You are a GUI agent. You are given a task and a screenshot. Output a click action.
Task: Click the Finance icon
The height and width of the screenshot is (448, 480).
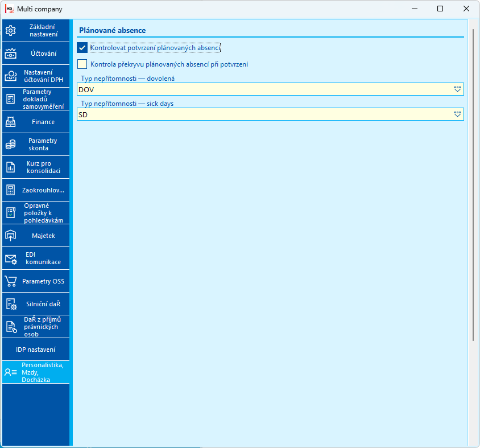click(11, 122)
